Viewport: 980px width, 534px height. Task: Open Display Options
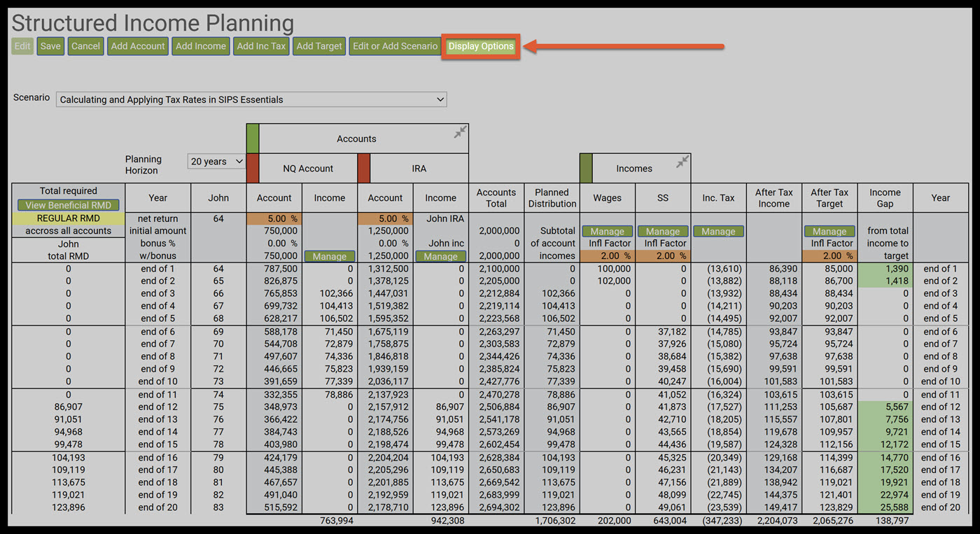(x=481, y=46)
